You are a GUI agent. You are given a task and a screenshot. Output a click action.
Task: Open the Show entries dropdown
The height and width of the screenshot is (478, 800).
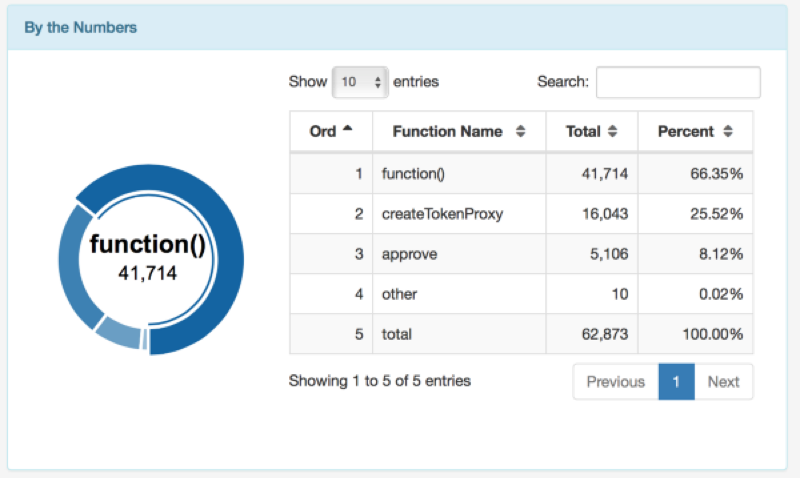[360, 82]
